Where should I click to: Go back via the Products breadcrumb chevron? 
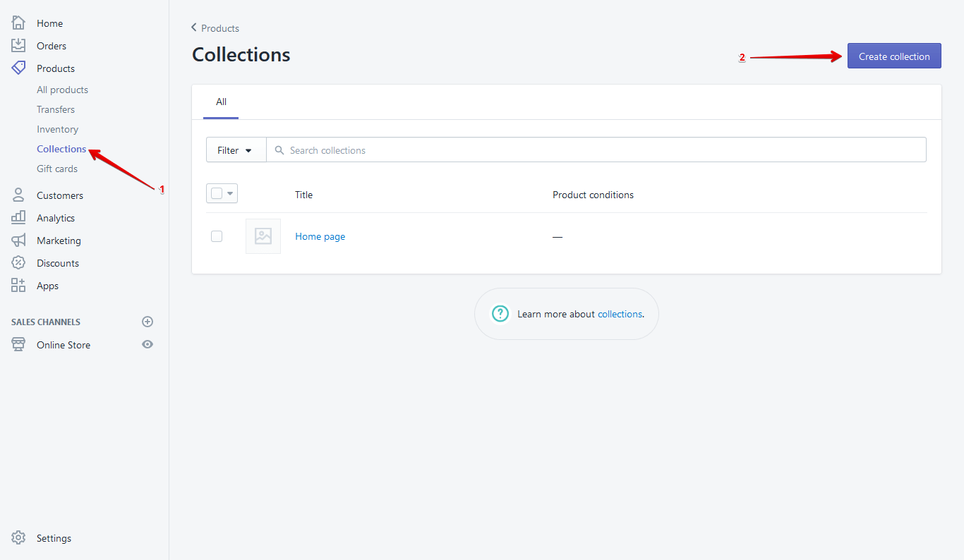point(194,28)
